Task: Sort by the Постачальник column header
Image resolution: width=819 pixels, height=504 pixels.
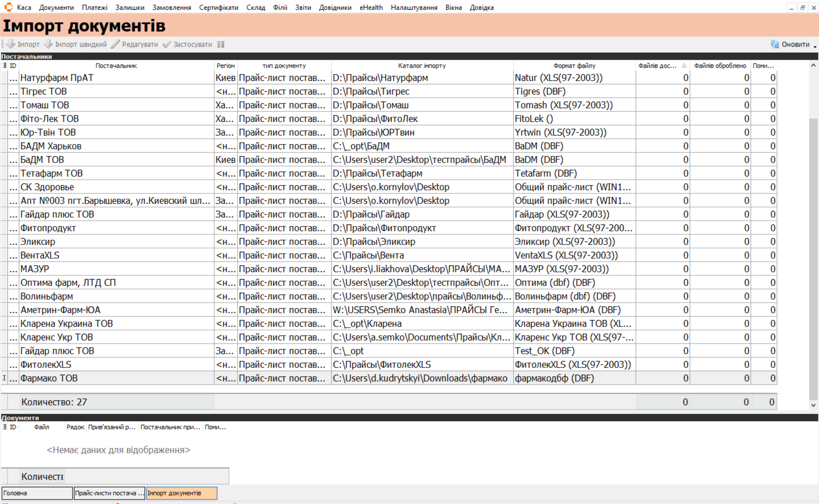Action: click(x=116, y=66)
